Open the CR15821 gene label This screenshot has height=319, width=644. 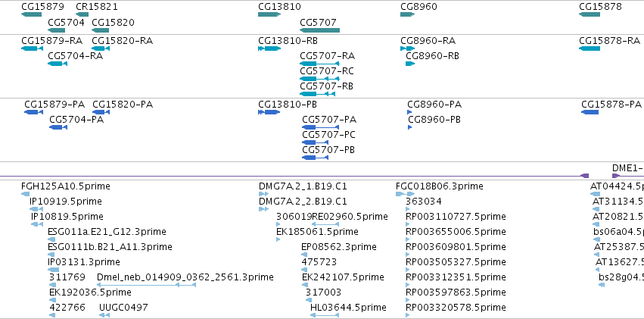tap(97, 7)
